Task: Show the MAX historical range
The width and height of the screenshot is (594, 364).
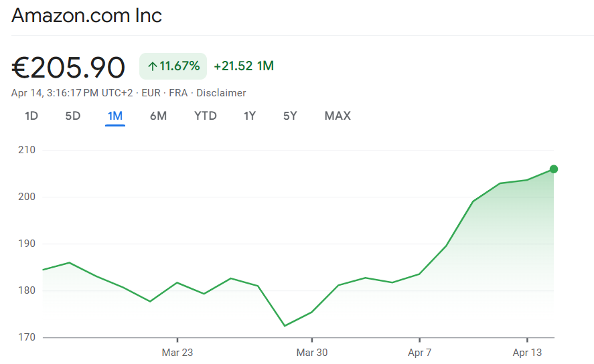Action: pos(338,116)
